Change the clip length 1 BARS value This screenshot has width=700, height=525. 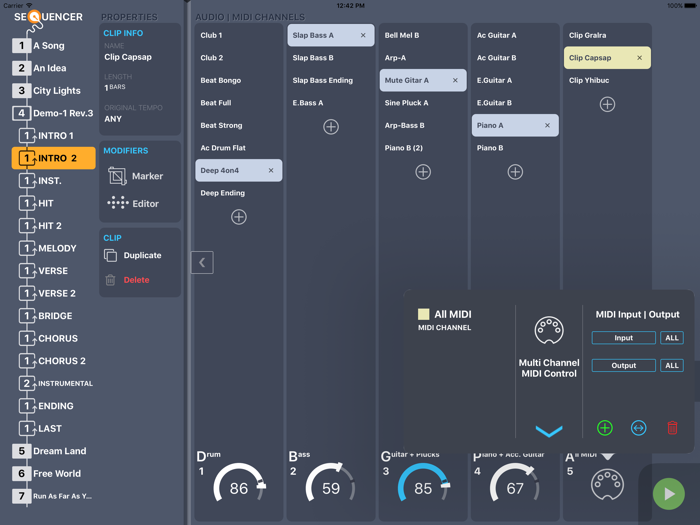(115, 87)
